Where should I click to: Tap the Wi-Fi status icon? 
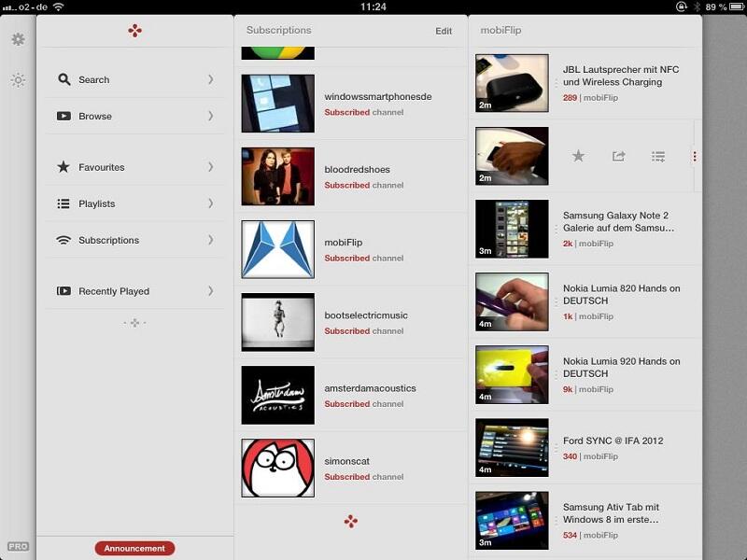(x=58, y=7)
